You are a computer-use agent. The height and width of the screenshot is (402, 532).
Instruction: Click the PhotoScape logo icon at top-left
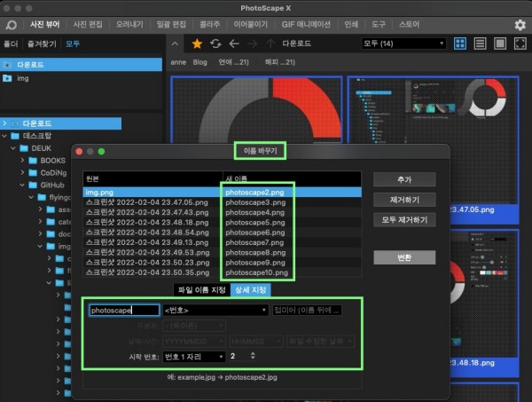point(12,24)
